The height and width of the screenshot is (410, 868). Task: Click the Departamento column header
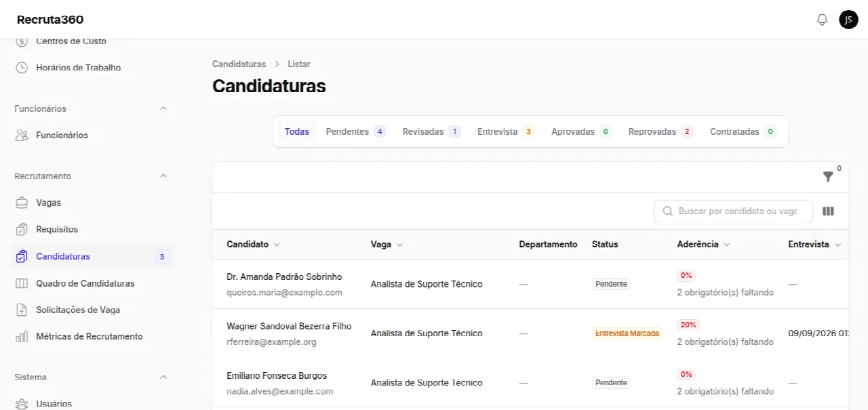click(x=548, y=245)
